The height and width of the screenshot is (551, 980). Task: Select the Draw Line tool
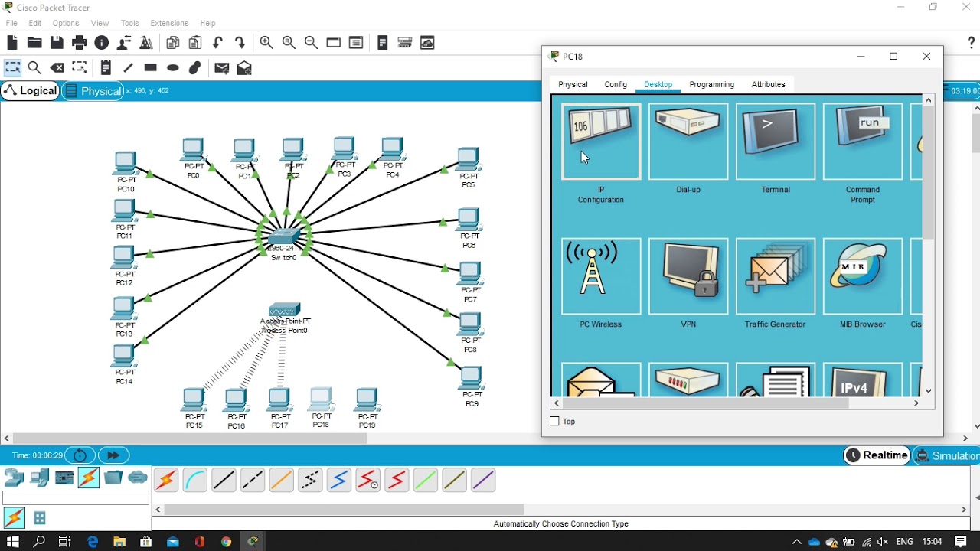(128, 68)
